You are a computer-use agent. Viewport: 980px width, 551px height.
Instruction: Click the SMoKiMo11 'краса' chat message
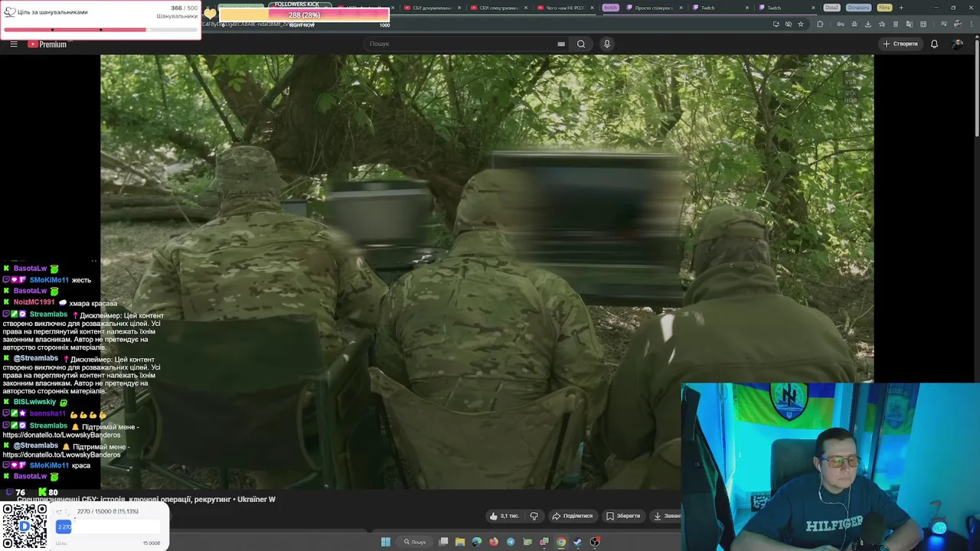pos(47,465)
